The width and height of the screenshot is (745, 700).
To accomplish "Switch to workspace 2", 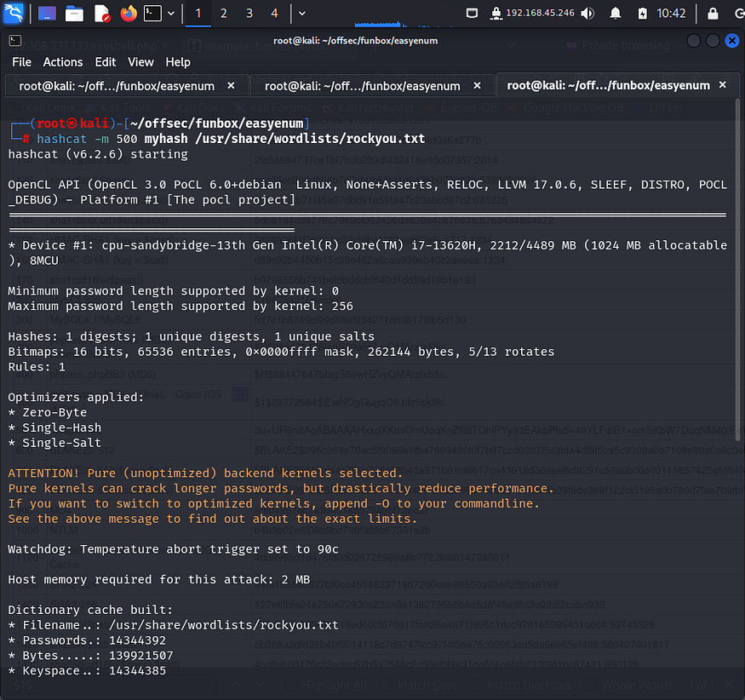I will (x=224, y=14).
